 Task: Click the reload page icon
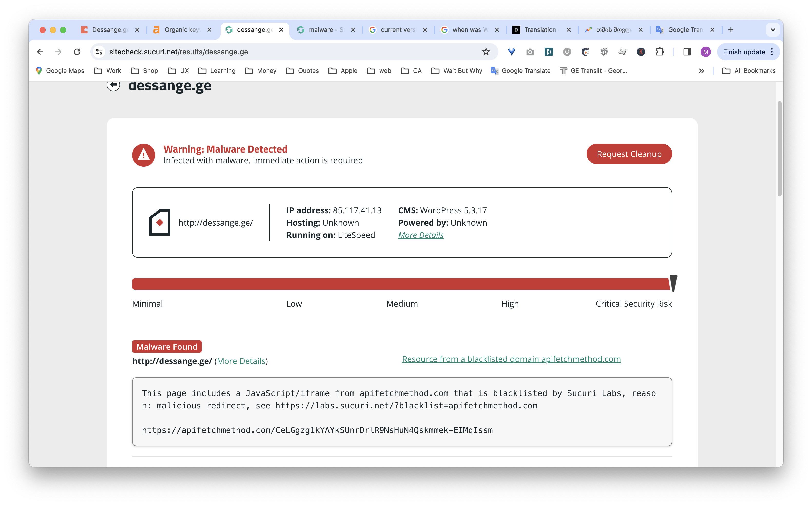point(77,52)
